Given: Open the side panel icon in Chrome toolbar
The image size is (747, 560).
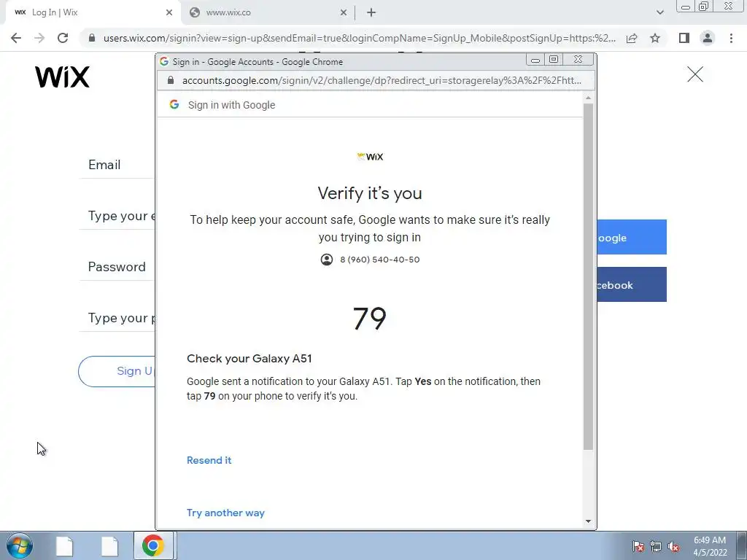Looking at the screenshot, I should 684,38.
